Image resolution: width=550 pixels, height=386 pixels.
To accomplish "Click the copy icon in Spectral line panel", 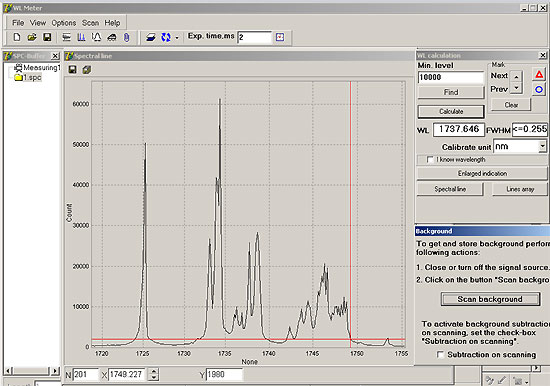I will 87,69.
